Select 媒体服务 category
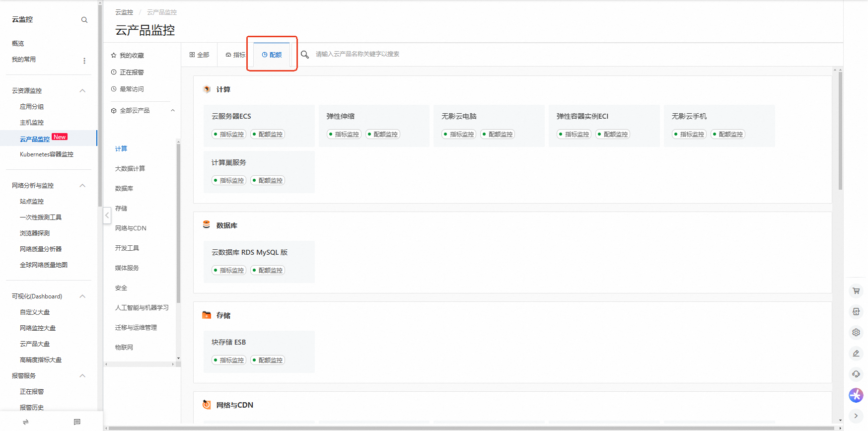868x431 pixels. 127,268
